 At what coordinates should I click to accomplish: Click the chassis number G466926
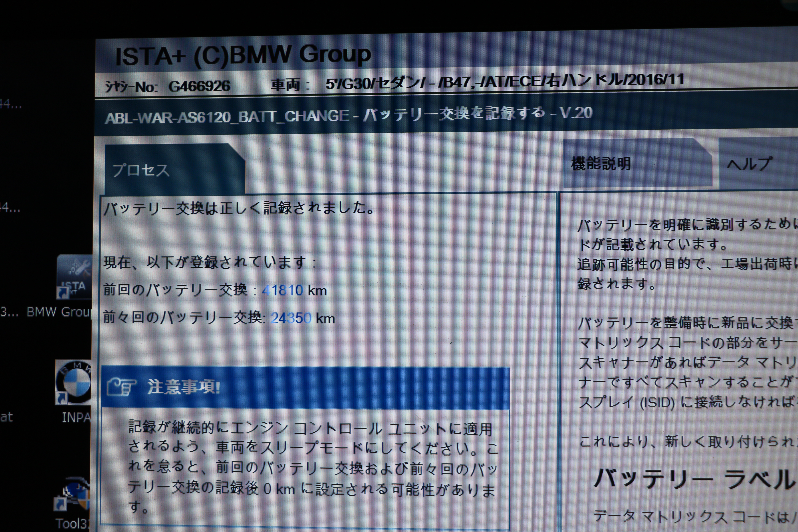click(199, 86)
